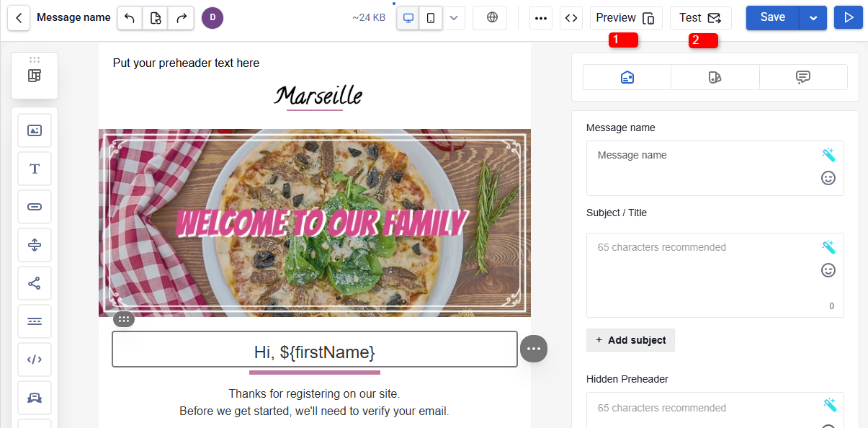Click the Test button
The width and height of the screenshot is (868, 428).
point(701,18)
